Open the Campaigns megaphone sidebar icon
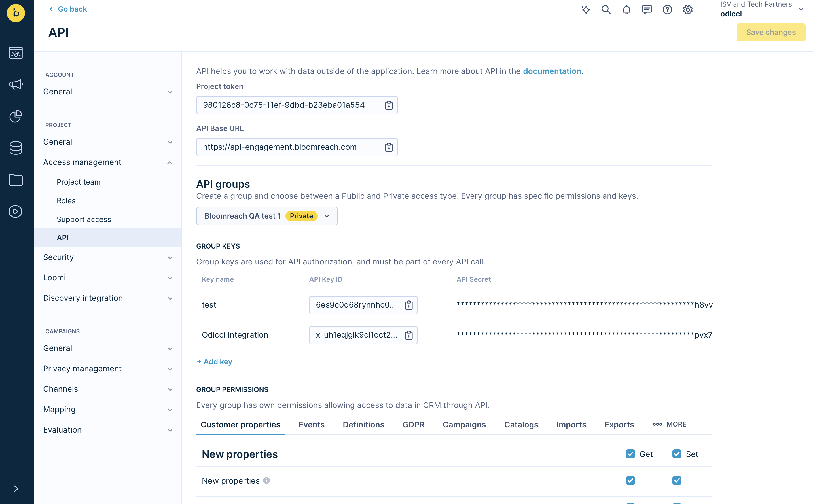 [x=16, y=84]
